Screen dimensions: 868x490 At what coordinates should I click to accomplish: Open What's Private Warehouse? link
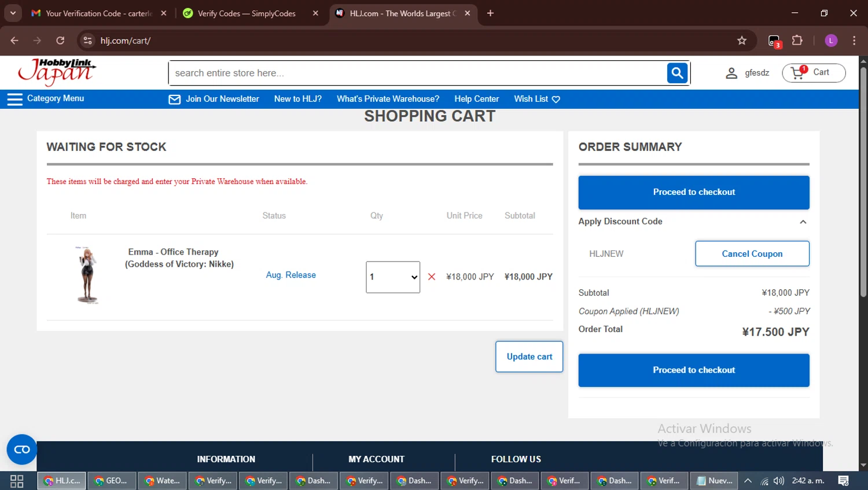pos(388,99)
